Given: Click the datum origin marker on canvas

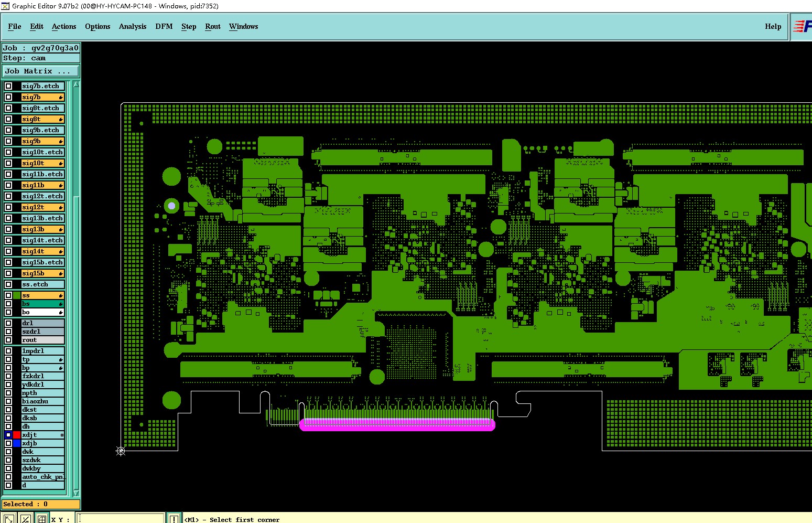Looking at the screenshot, I should point(121,451).
